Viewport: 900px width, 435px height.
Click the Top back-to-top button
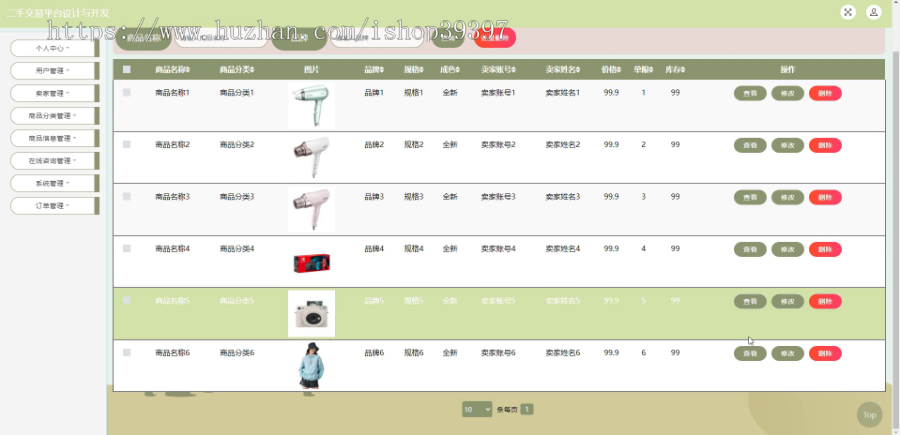869,415
